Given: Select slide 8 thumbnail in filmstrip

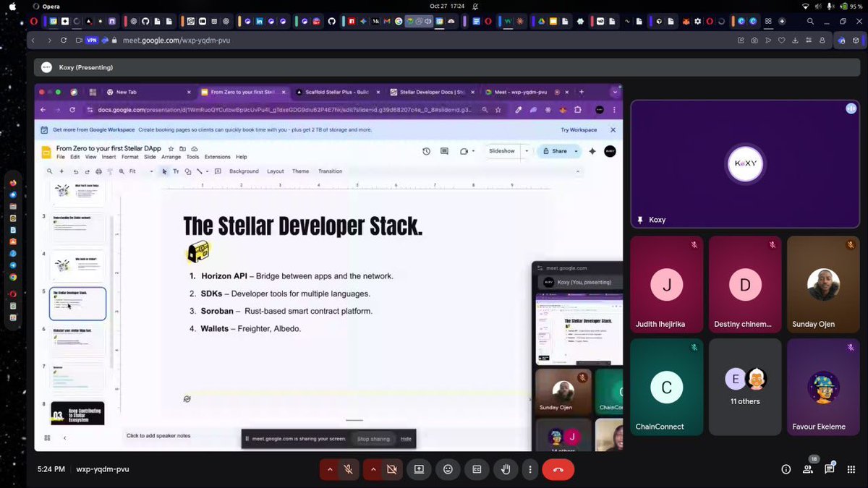Looking at the screenshot, I should [x=77, y=414].
